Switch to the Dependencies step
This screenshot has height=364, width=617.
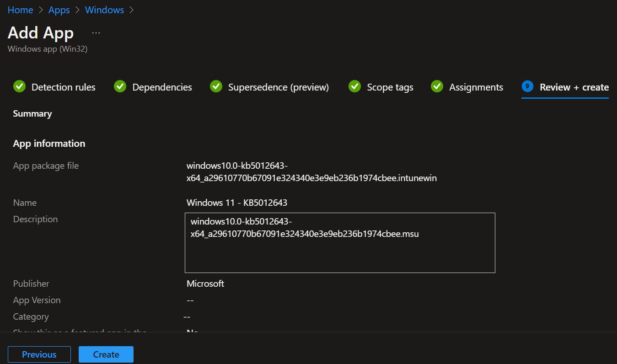click(x=161, y=87)
